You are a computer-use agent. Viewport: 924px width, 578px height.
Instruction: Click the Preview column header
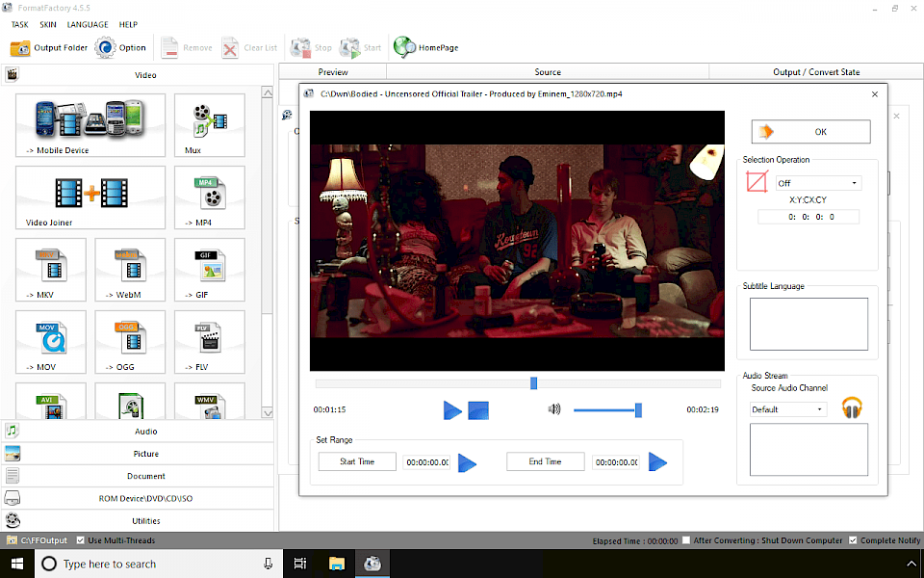pos(333,72)
